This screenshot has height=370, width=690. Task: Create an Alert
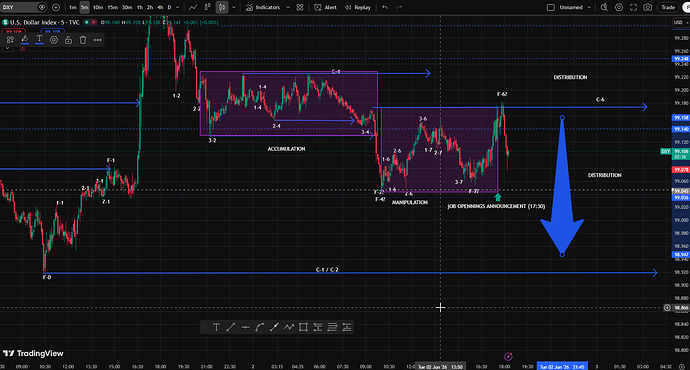click(326, 7)
